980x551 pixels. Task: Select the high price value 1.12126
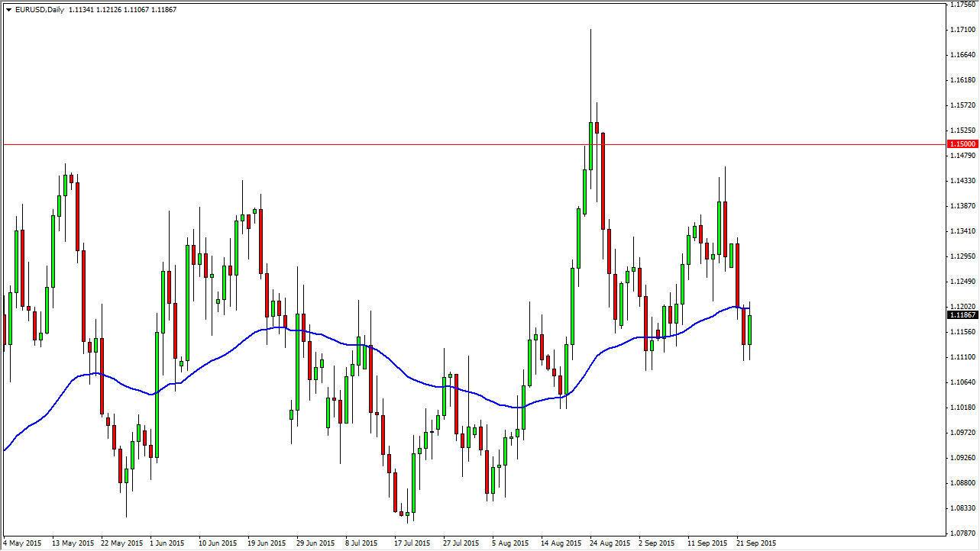[108, 10]
